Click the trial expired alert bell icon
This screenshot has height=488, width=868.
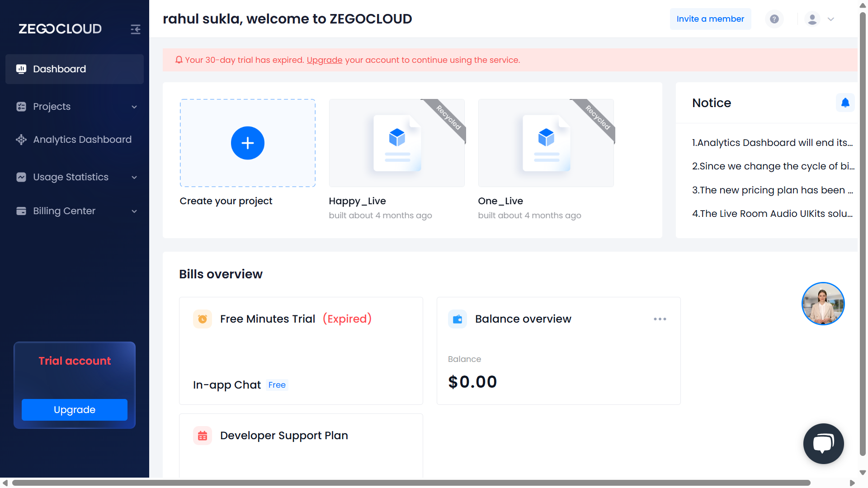[179, 60]
